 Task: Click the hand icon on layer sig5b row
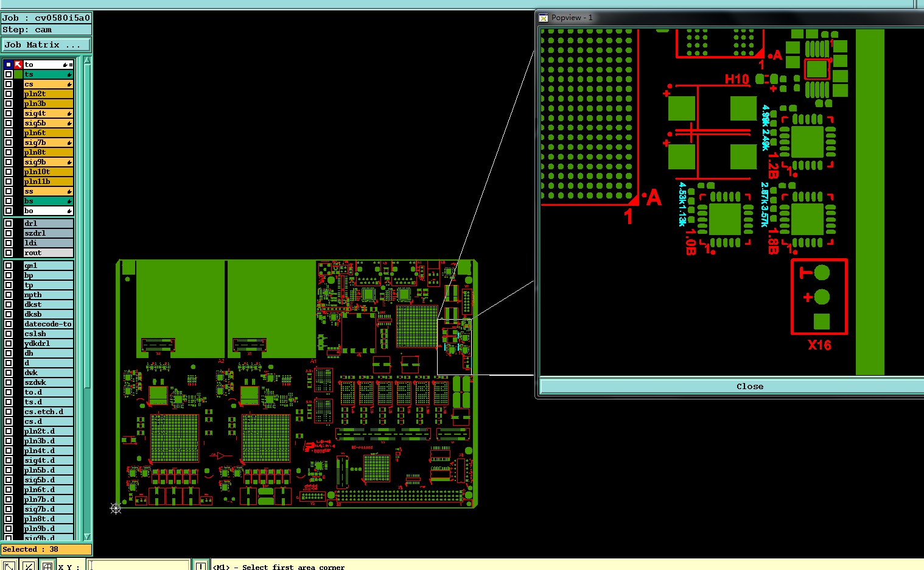pyautogui.click(x=69, y=123)
